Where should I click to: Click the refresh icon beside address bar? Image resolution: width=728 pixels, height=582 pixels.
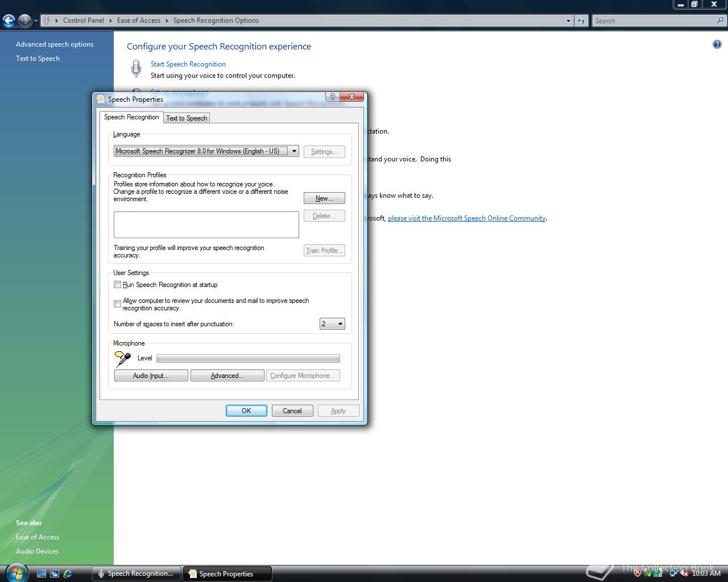(x=581, y=20)
